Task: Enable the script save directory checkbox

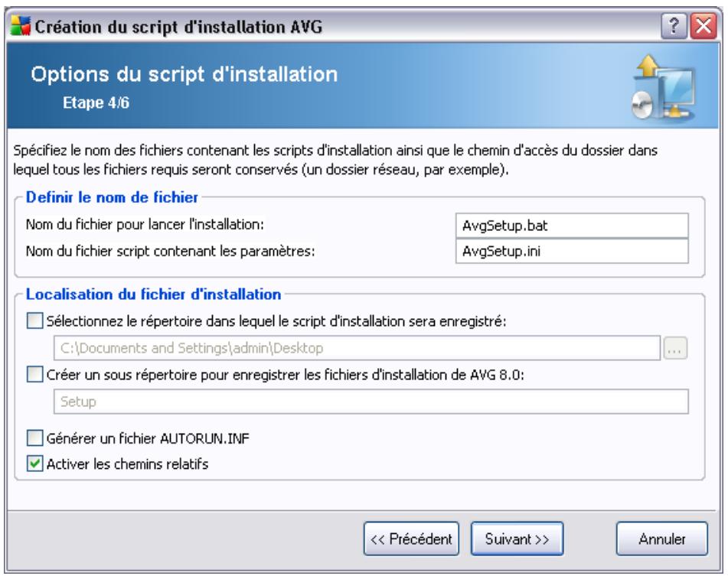Action: point(34,321)
